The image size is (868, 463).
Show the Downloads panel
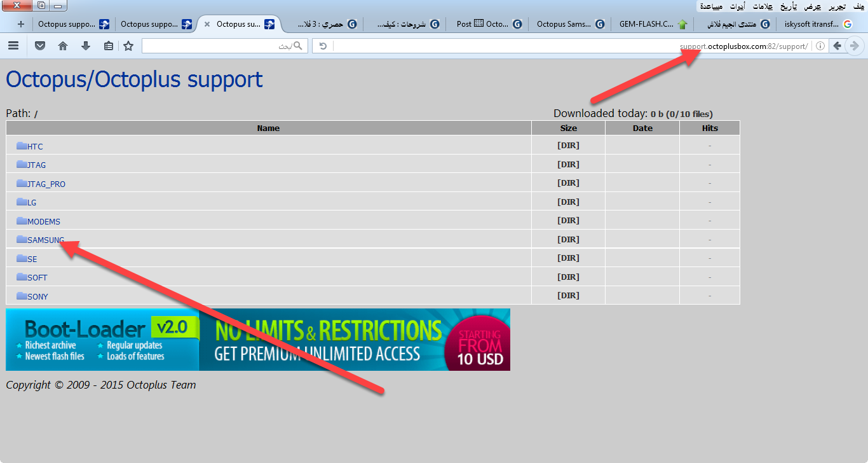(86, 46)
